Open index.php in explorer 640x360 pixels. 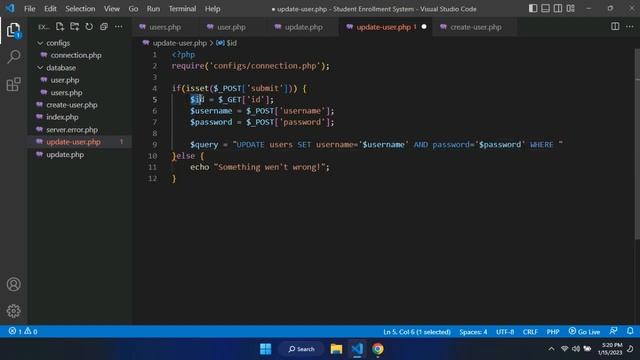[x=62, y=117]
